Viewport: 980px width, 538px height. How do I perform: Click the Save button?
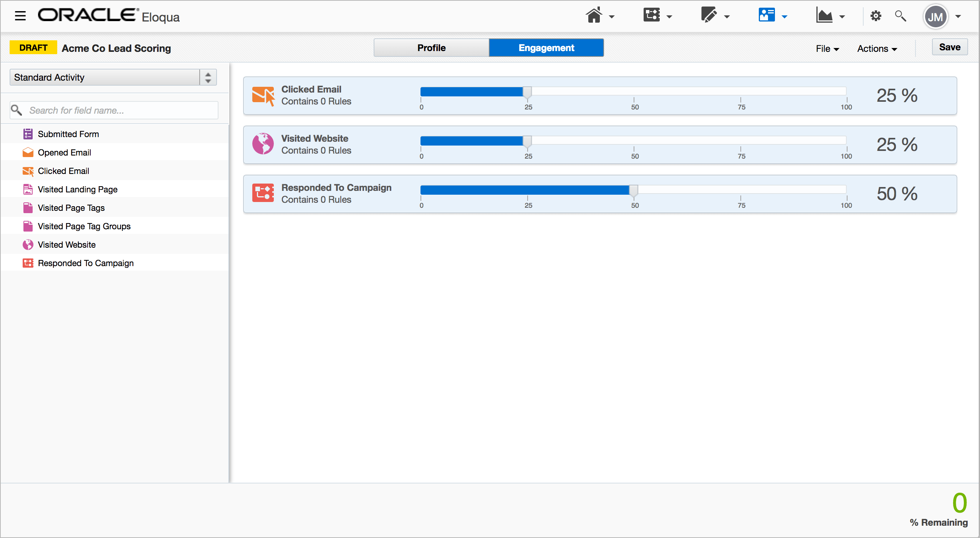pos(949,47)
